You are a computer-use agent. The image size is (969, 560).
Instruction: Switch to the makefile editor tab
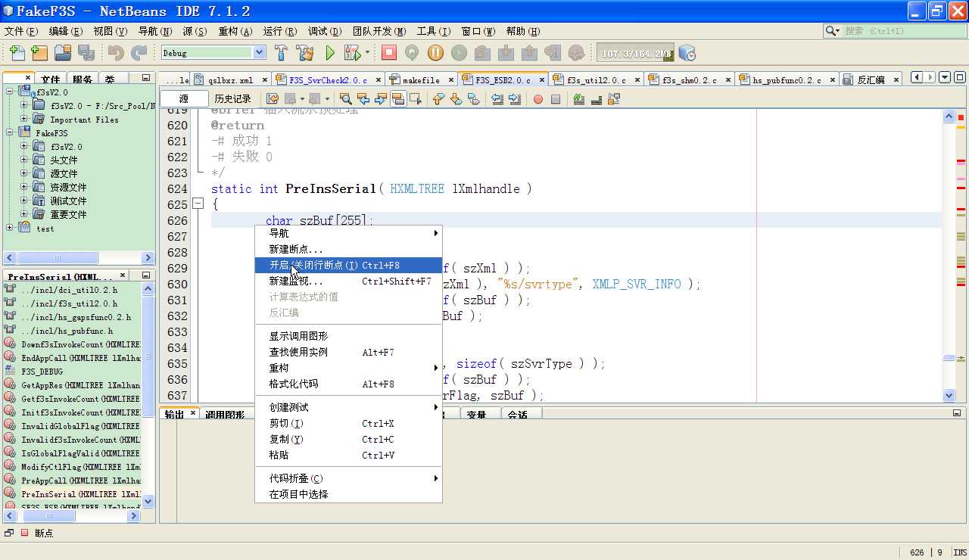(x=421, y=79)
